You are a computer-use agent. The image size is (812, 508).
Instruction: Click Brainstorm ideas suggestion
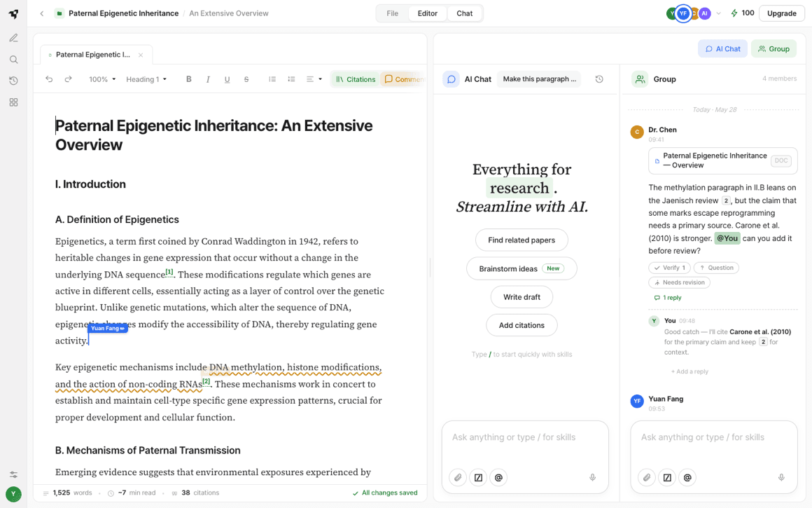tap(521, 268)
